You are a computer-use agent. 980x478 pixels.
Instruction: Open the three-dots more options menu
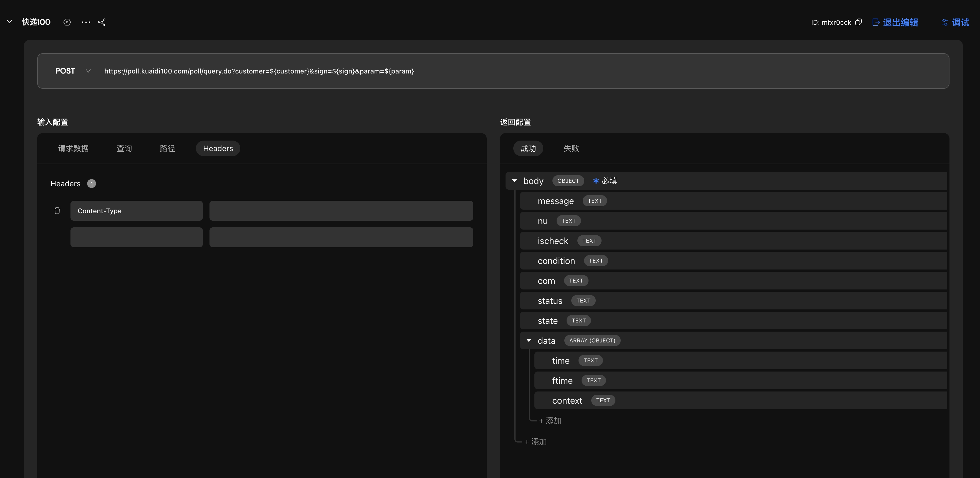[86, 22]
